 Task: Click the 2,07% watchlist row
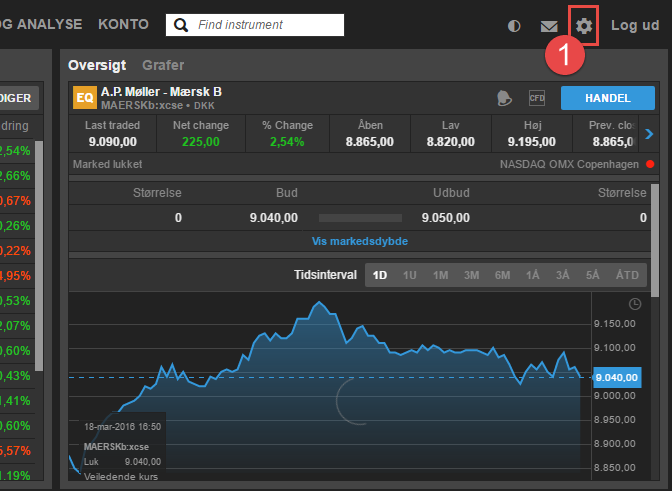point(17,326)
